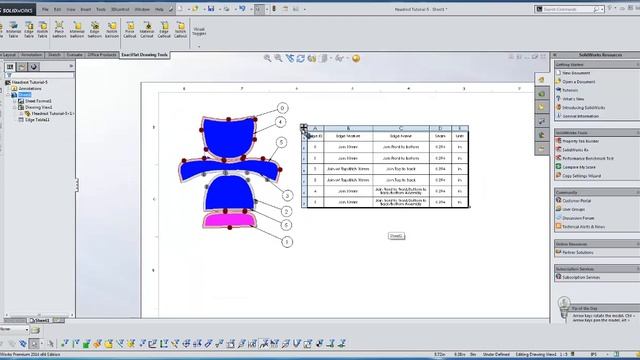This screenshot has height=360, width=640.
Task: Open ConfigurationManager tab icon
Action: tap(34, 67)
